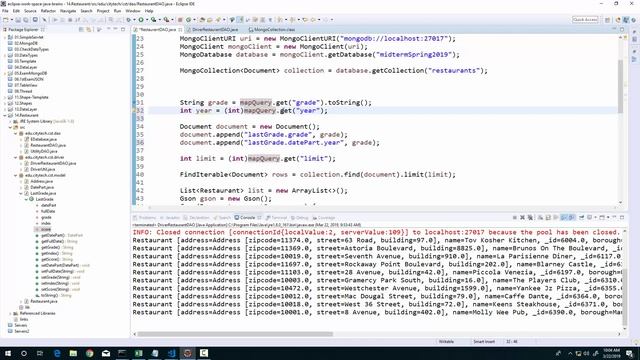Select the DatePart.java file
Image resolution: width=640 pixels, height=360 pixels.
(x=40, y=187)
